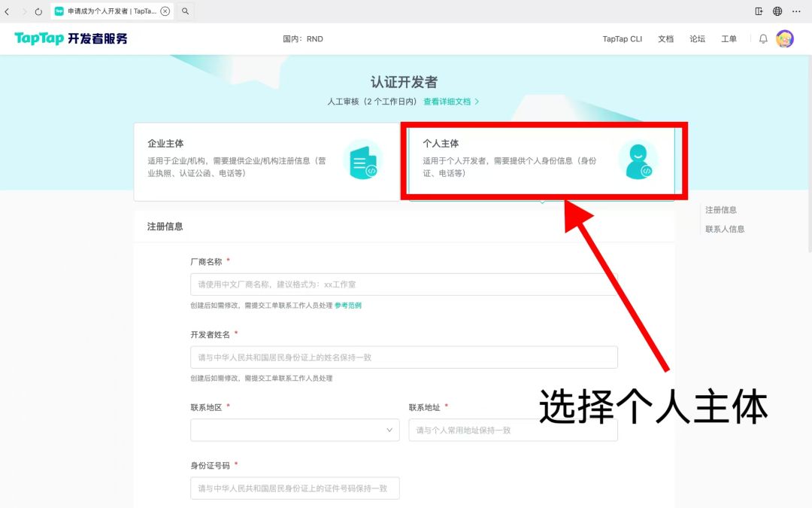Click the 个人主体 person icon
The height and width of the screenshot is (508, 812).
(638, 160)
